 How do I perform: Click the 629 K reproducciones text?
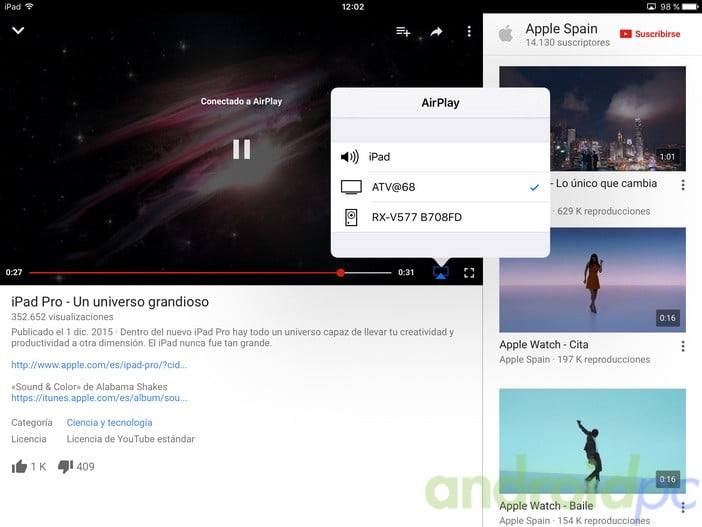pyautogui.click(x=604, y=211)
